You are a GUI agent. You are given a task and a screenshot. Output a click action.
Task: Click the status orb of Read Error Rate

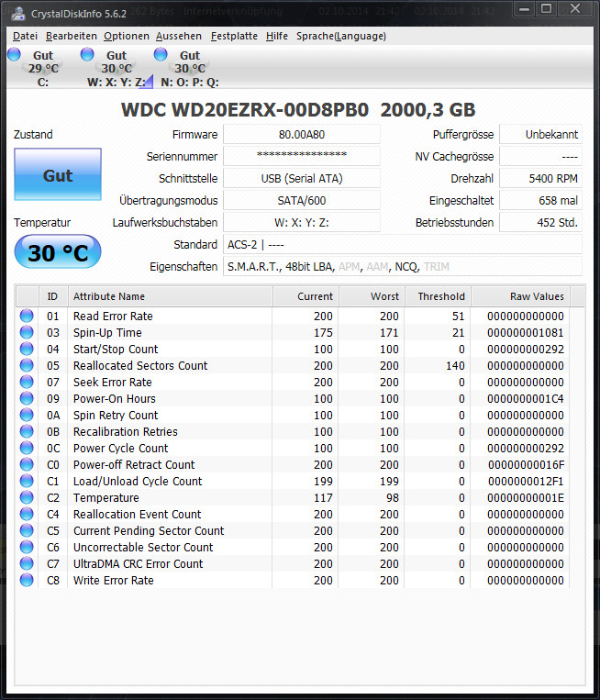pos(27,316)
